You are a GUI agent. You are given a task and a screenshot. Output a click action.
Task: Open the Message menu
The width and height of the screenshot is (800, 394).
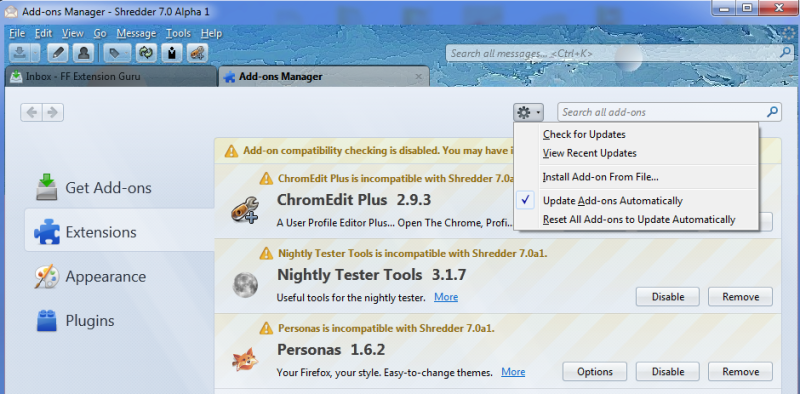[136, 34]
